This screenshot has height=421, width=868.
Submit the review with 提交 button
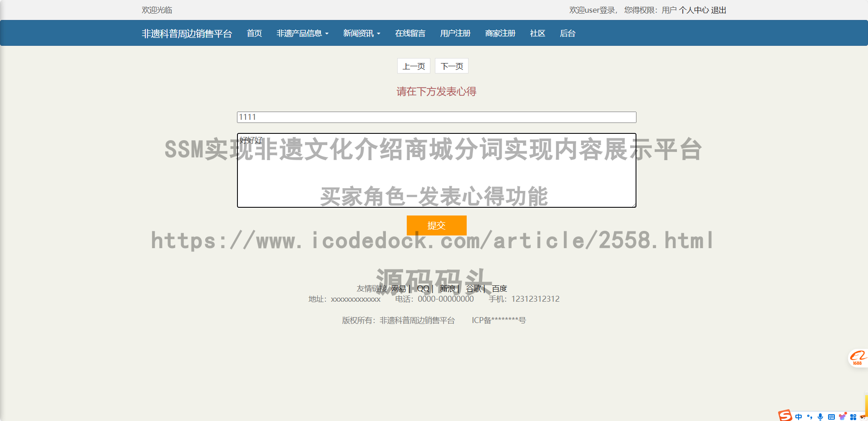[x=436, y=225]
